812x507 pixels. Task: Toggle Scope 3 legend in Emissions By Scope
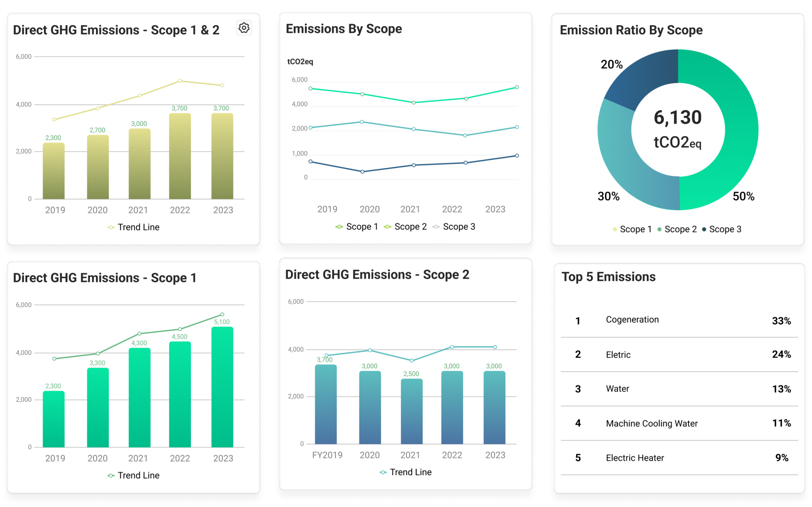[x=454, y=227]
